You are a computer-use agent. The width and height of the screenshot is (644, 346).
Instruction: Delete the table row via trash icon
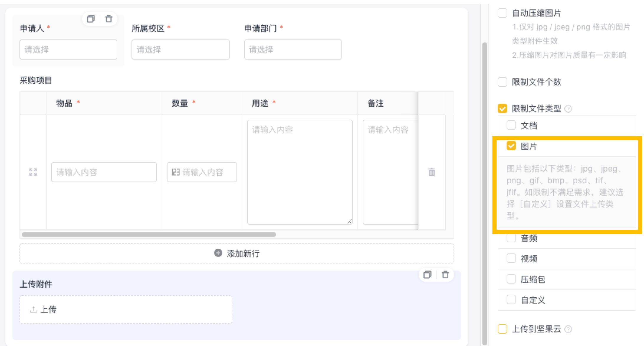(431, 172)
